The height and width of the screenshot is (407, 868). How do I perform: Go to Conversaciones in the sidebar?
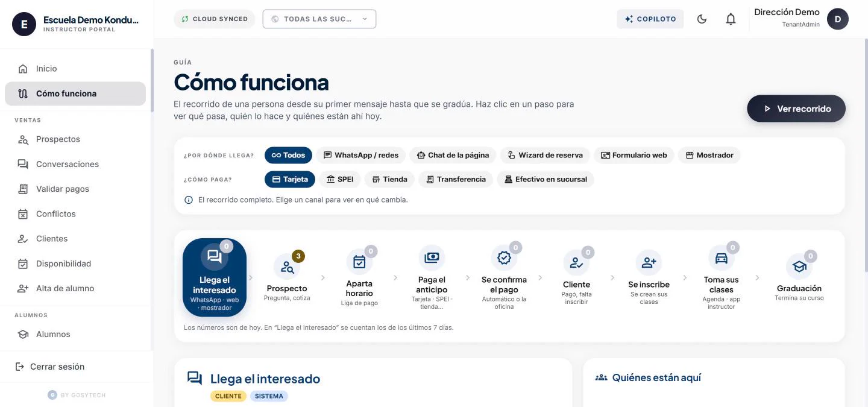click(x=75, y=164)
